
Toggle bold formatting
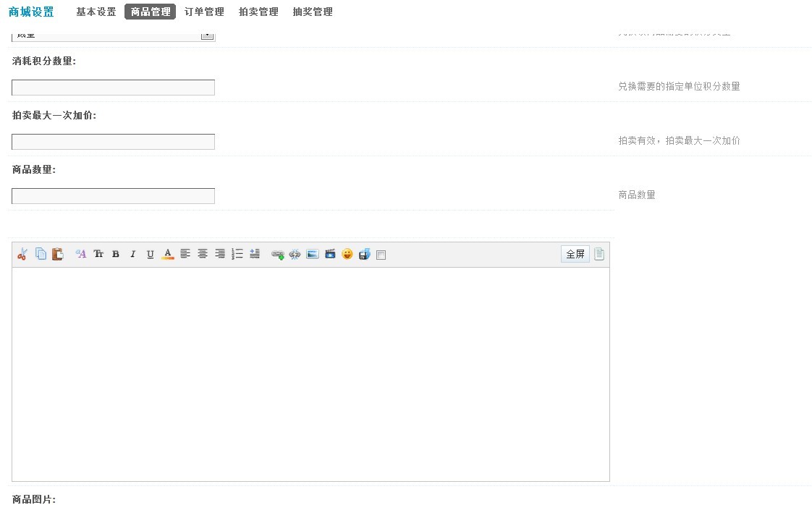[x=116, y=255]
